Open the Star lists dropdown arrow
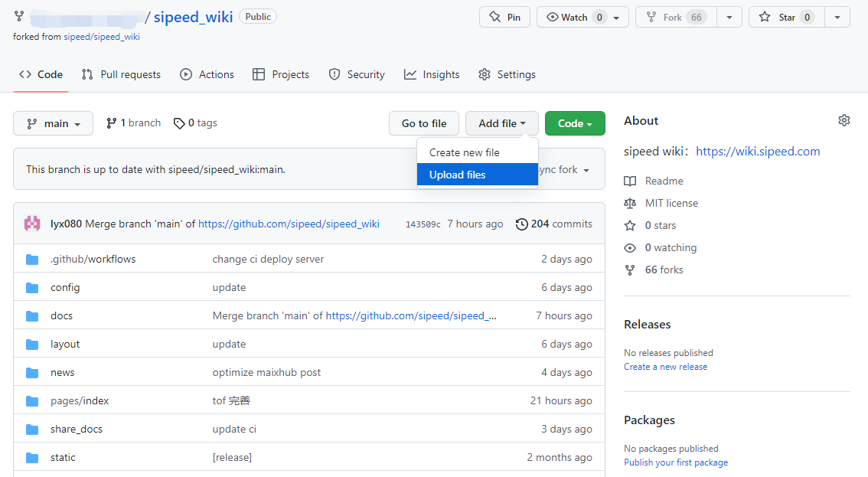868x477 pixels. 837,18
